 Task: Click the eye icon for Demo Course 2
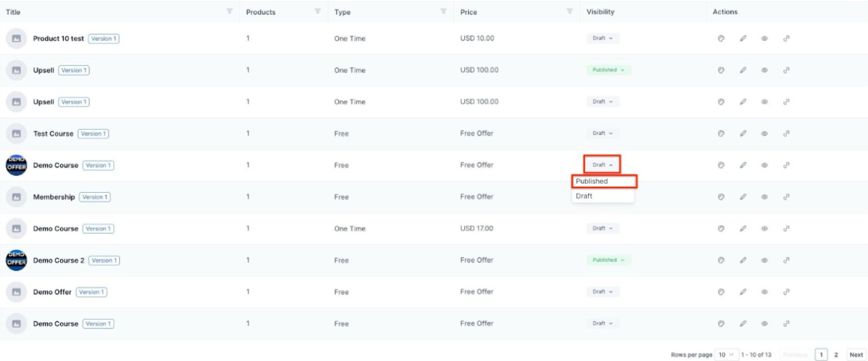tap(764, 260)
